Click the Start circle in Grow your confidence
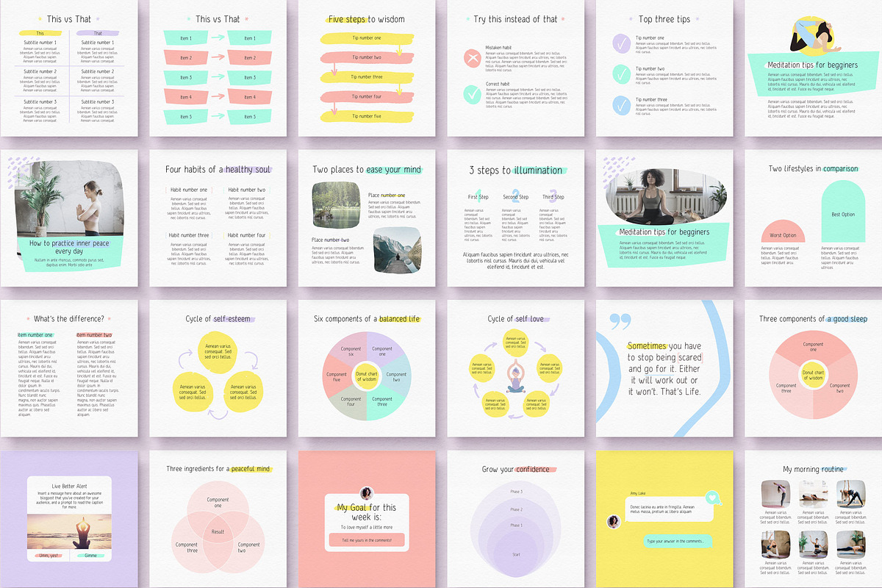The width and height of the screenshot is (882, 588). tap(516, 553)
